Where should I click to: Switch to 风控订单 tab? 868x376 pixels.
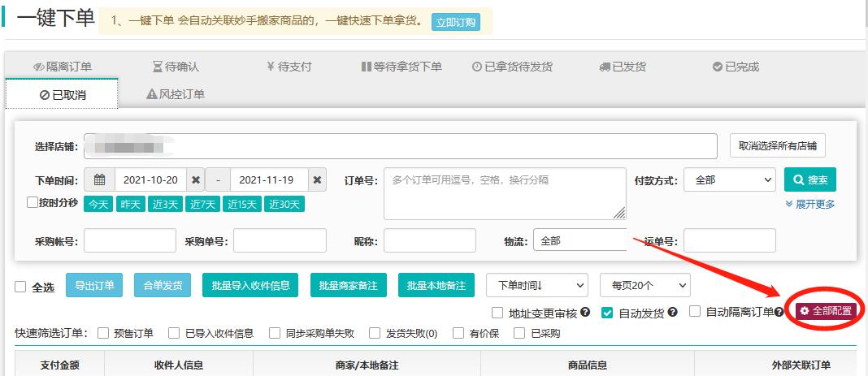[x=176, y=94]
